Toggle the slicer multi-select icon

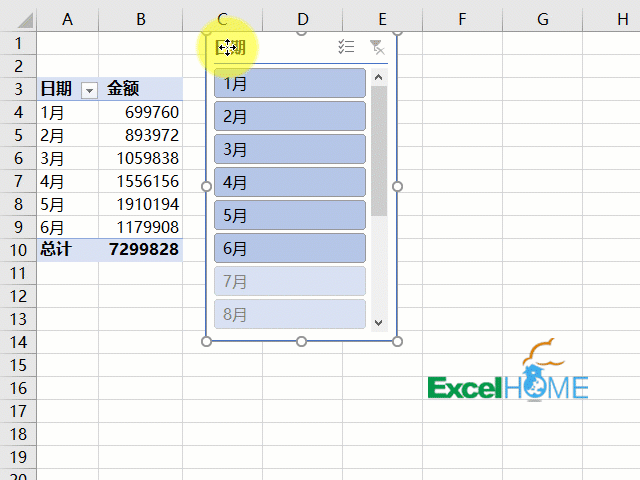point(346,47)
